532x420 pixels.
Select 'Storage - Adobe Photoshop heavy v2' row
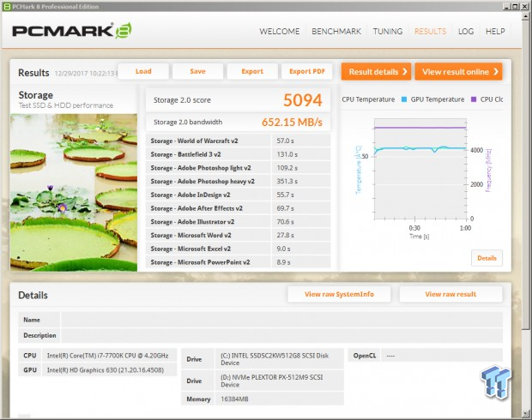[x=238, y=182]
